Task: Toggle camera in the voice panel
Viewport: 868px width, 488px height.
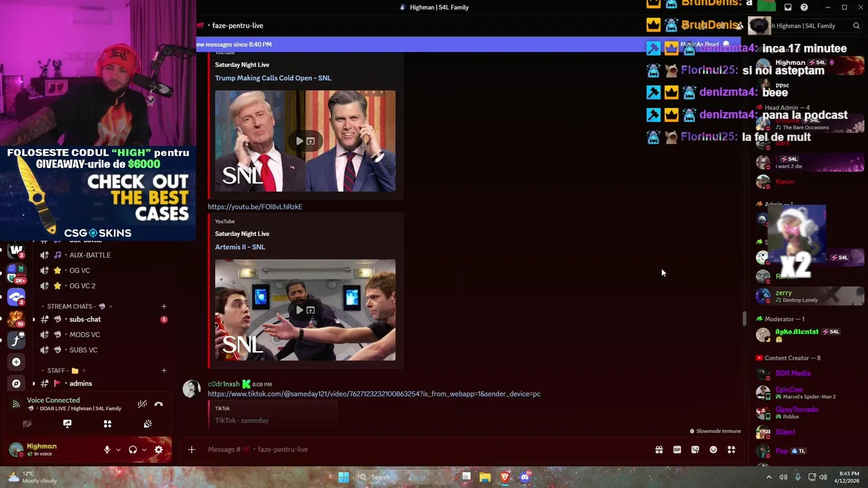Action: point(27,424)
